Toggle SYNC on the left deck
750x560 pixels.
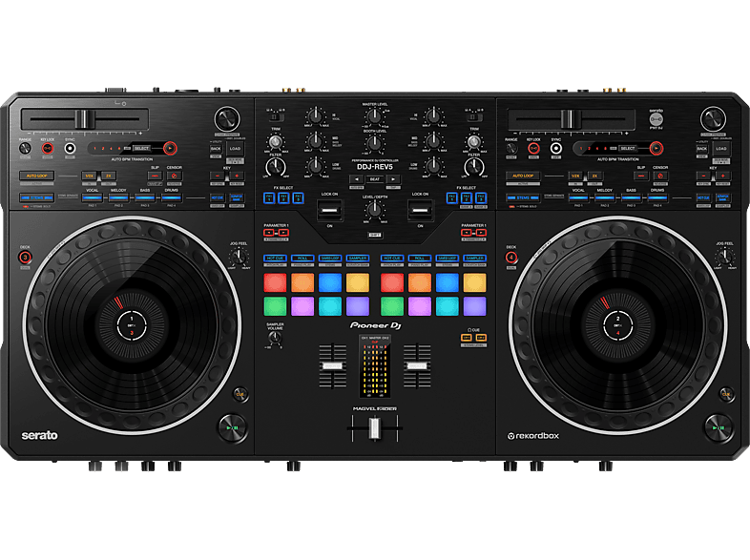pyautogui.click(x=70, y=149)
